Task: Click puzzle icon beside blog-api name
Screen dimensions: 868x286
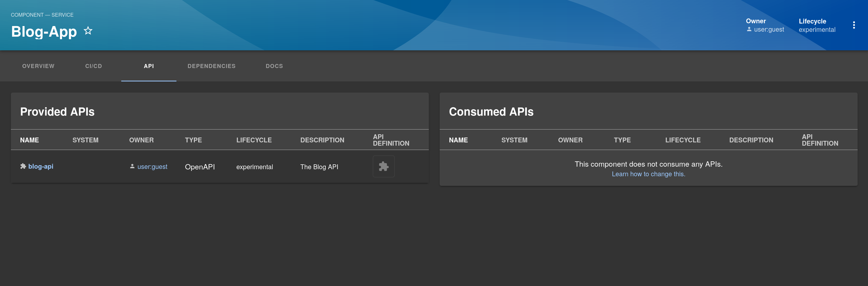Action: (23, 166)
